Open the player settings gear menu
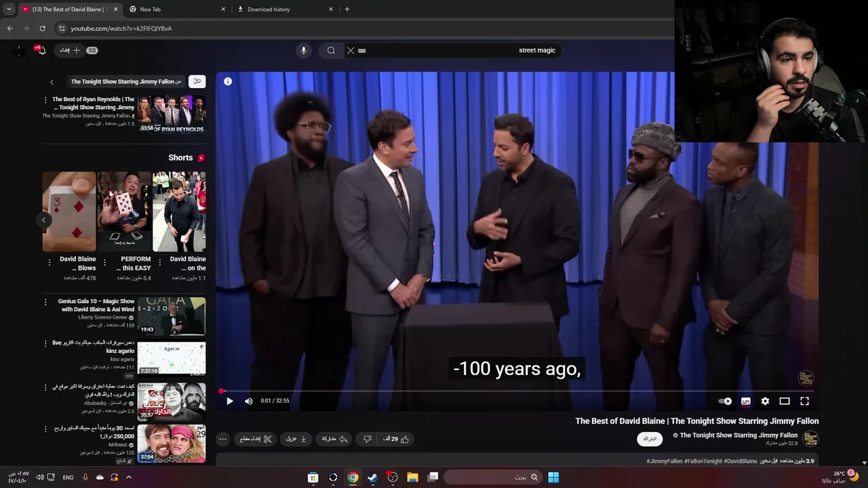 [765, 401]
